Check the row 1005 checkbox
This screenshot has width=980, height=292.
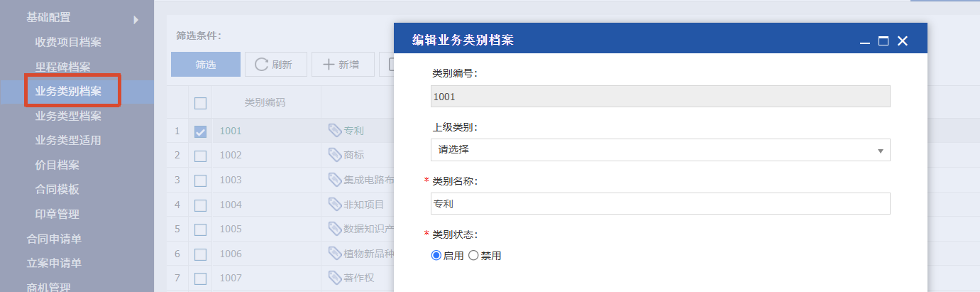click(200, 229)
